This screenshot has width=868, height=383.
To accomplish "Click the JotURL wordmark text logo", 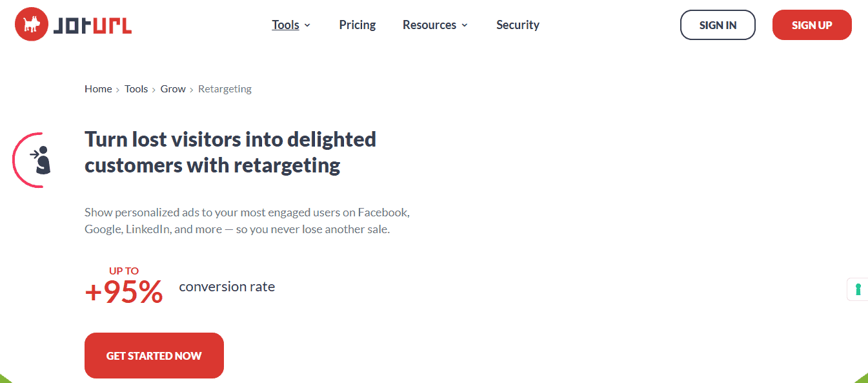I will click(92, 25).
